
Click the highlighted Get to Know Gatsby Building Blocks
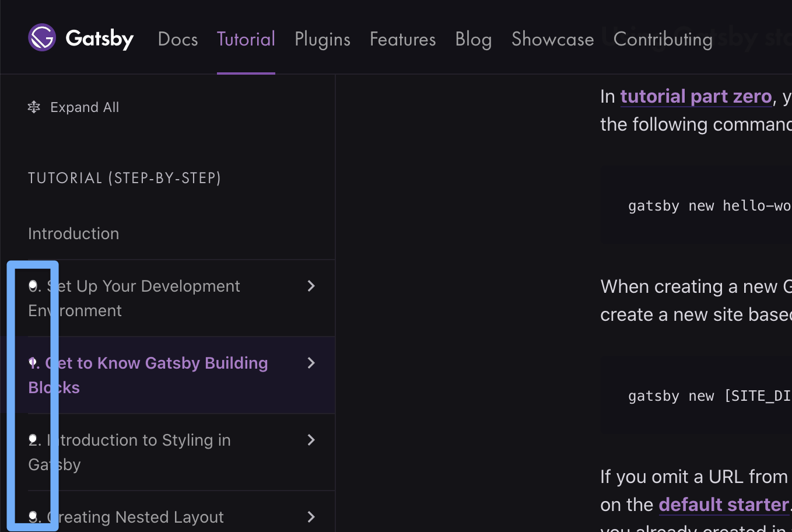point(148,374)
